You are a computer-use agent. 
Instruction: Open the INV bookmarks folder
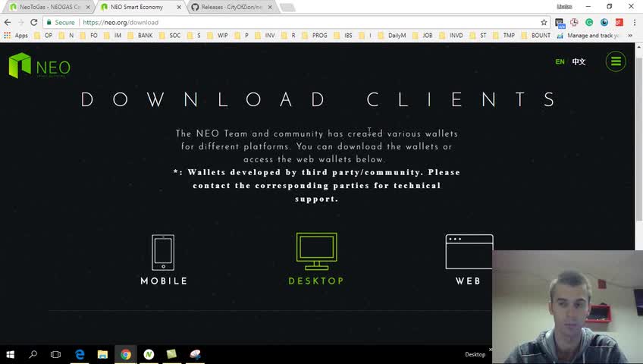coord(265,35)
